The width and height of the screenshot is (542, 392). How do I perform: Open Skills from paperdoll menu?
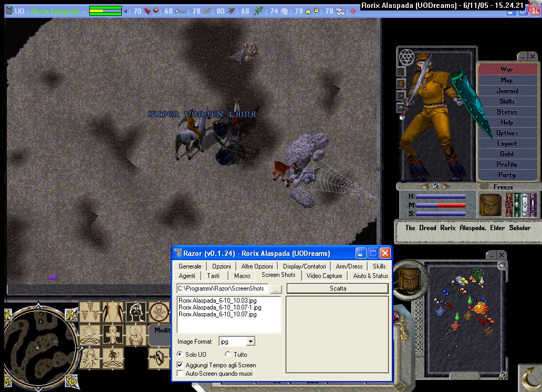click(507, 101)
